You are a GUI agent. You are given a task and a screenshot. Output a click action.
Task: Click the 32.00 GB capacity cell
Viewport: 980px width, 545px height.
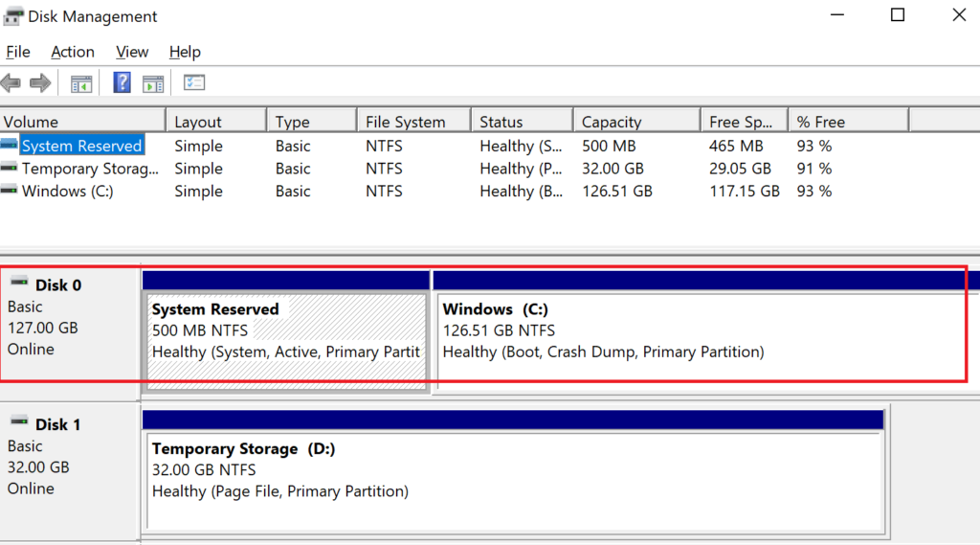[x=612, y=169]
